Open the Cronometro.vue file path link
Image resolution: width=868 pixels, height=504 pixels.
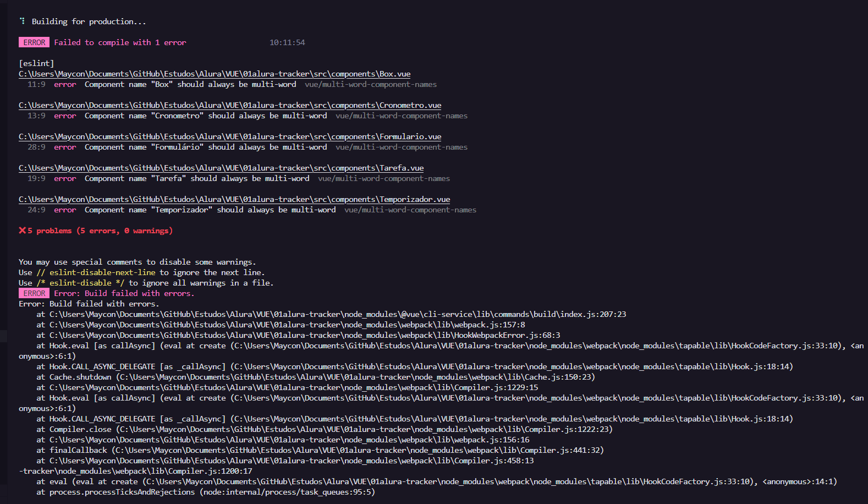(230, 105)
